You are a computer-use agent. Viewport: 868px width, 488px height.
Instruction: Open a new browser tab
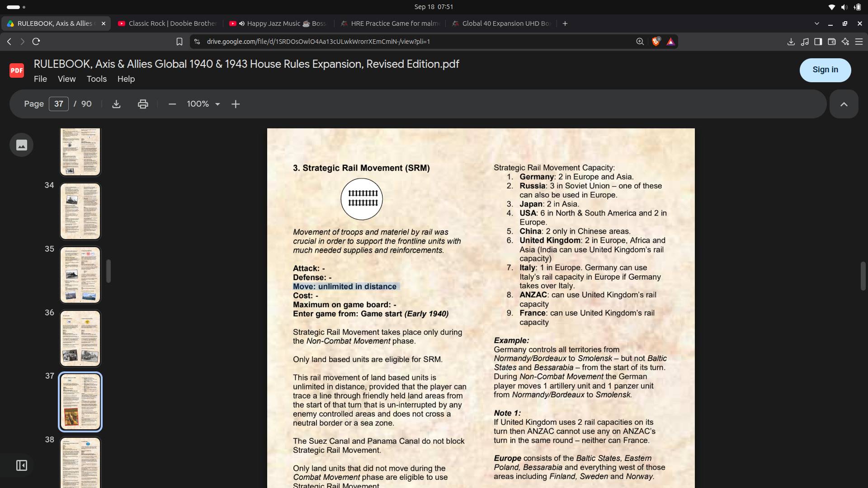[x=565, y=23]
